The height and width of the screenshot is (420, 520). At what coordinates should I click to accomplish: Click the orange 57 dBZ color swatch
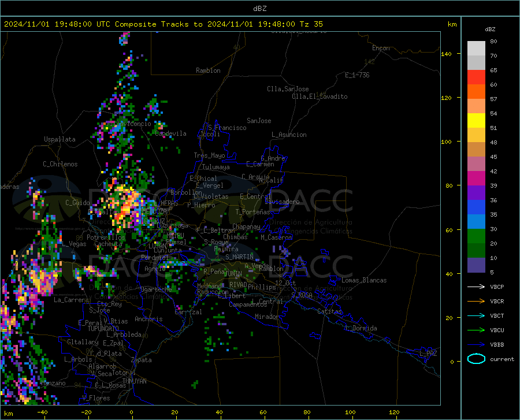[476, 92]
